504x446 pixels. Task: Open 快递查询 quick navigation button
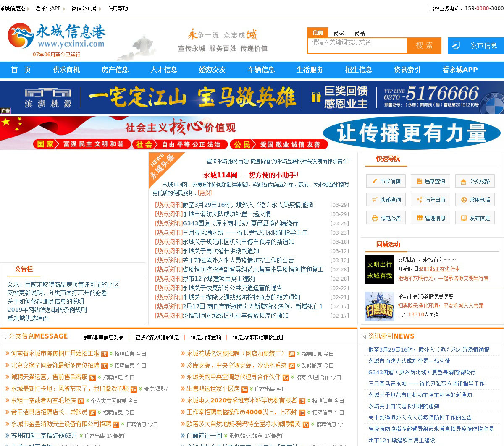[x=386, y=200]
